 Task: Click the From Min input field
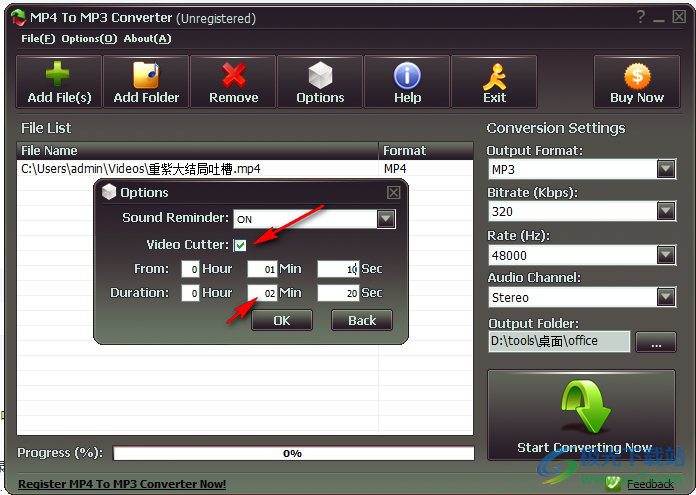coord(262,269)
